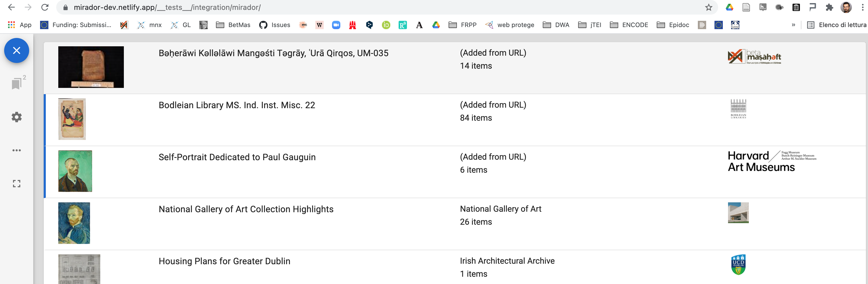Reload the current page
The width and height of the screenshot is (868, 284).
click(45, 7)
